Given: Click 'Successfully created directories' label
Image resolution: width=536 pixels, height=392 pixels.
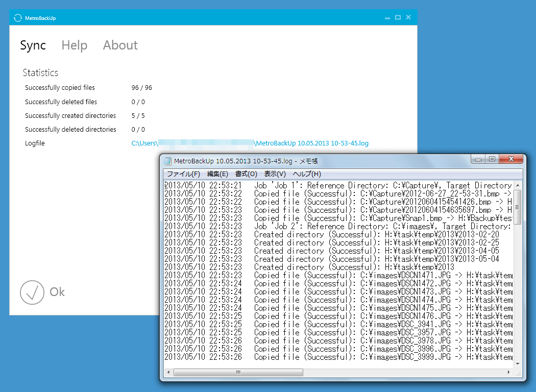Looking at the screenshot, I should pyautogui.click(x=70, y=115).
